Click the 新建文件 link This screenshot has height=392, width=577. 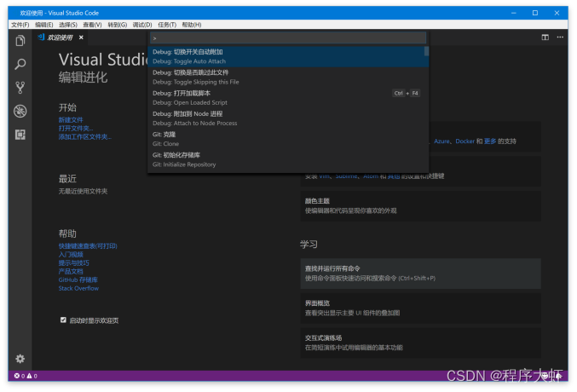pyautogui.click(x=71, y=119)
